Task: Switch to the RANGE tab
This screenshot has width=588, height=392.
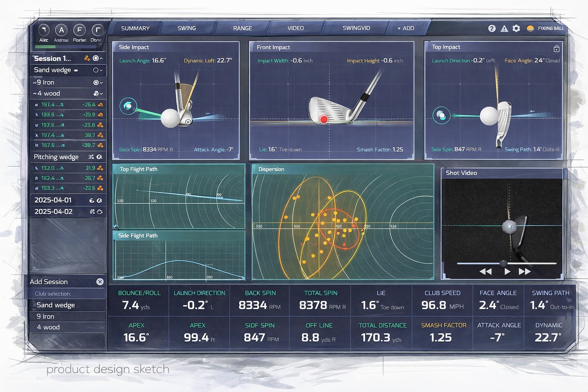Action: click(x=242, y=28)
